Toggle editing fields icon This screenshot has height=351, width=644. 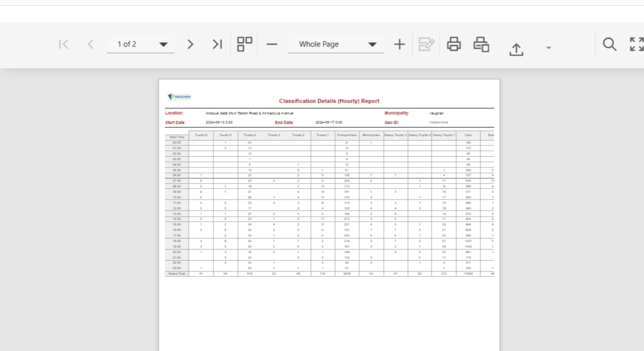426,44
